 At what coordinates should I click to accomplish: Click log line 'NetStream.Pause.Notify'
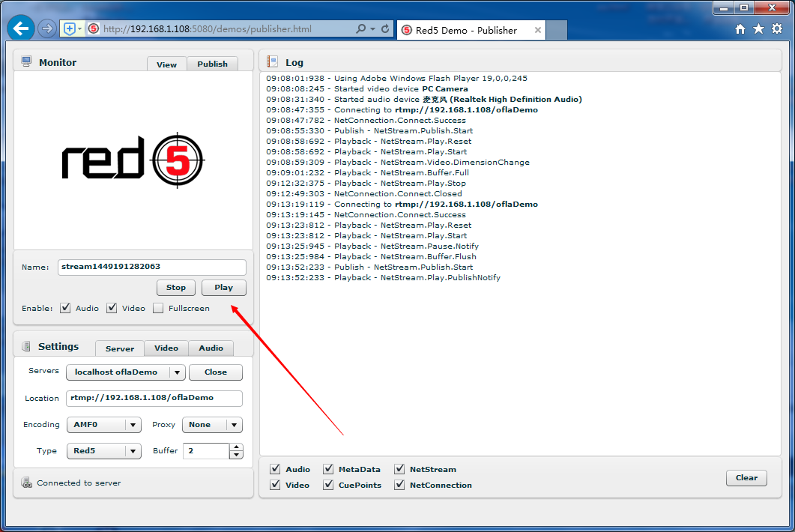click(372, 246)
